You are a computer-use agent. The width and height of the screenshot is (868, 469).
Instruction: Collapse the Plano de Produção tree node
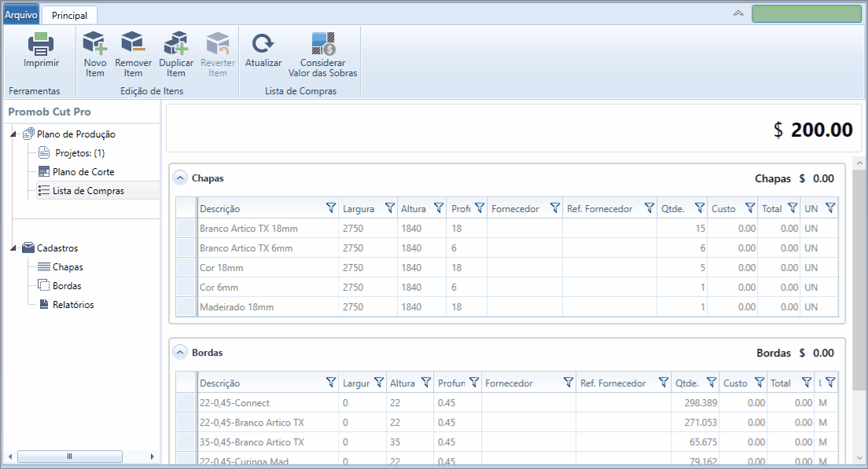click(14, 134)
